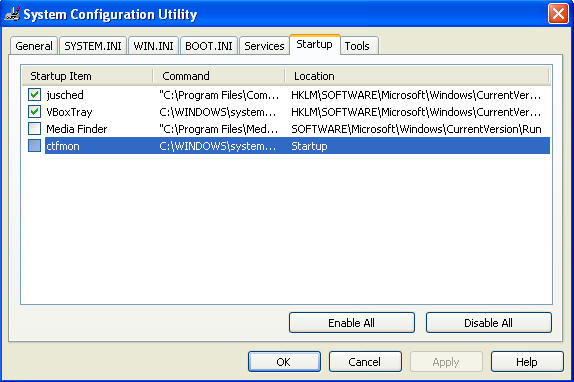Open the SYSTEM.INI tab
The height and width of the screenshot is (382, 574).
93,46
